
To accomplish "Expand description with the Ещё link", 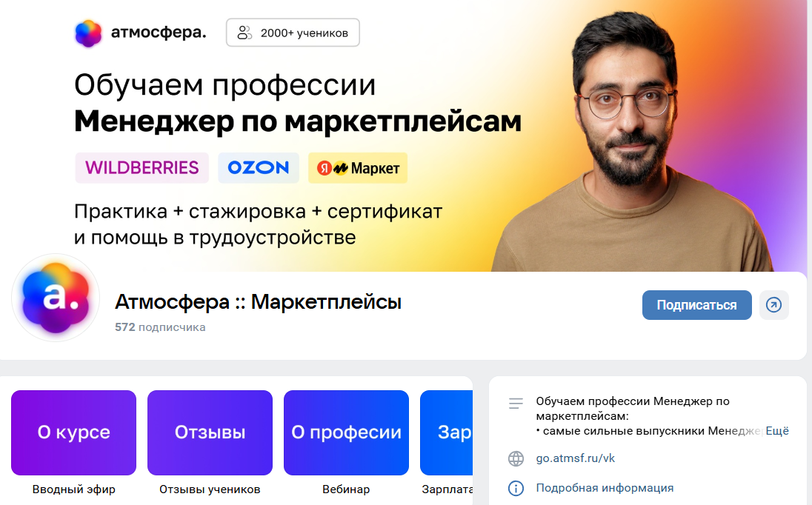I will [x=776, y=431].
